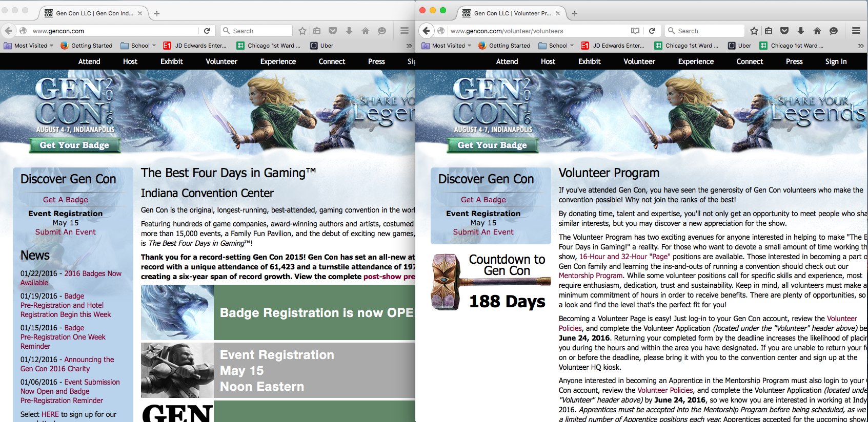Screen dimensions: 868x422
Task: Click HERE sign up link in left sidebar
Action: click(50, 414)
